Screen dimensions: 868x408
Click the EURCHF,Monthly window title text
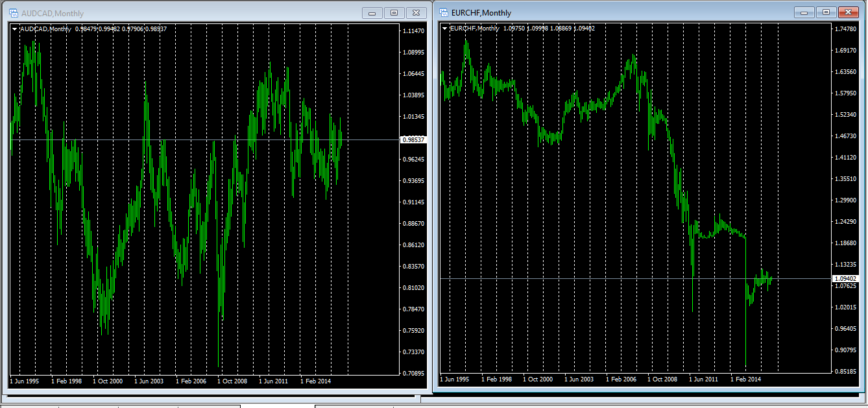[481, 13]
